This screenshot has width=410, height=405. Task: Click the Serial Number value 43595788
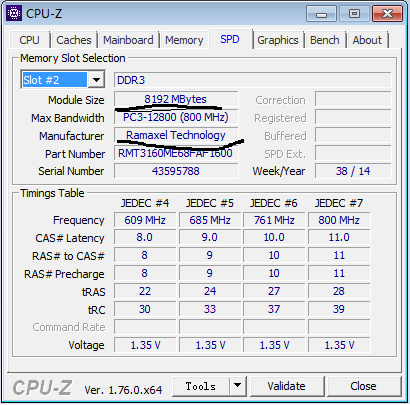(x=176, y=171)
